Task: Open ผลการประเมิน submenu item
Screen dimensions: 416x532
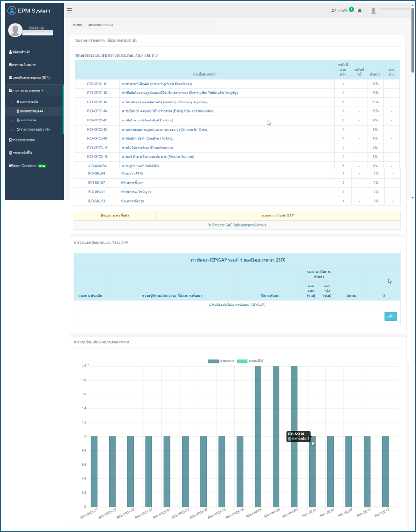Action: point(27,102)
